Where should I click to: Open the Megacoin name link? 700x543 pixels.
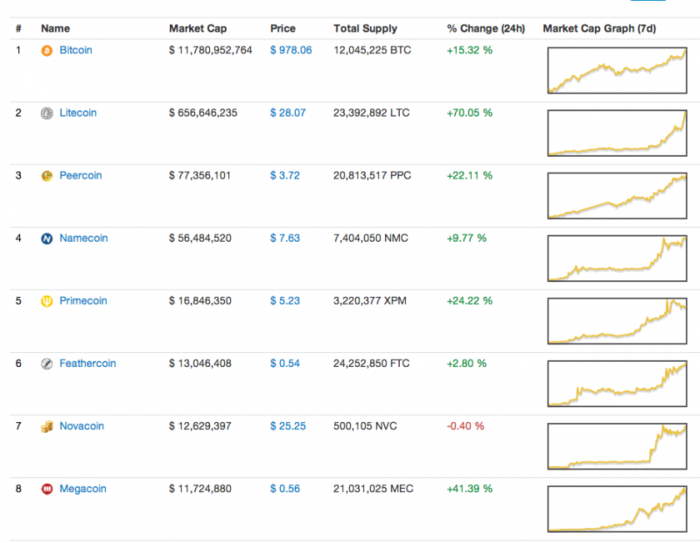[x=83, y=489]
